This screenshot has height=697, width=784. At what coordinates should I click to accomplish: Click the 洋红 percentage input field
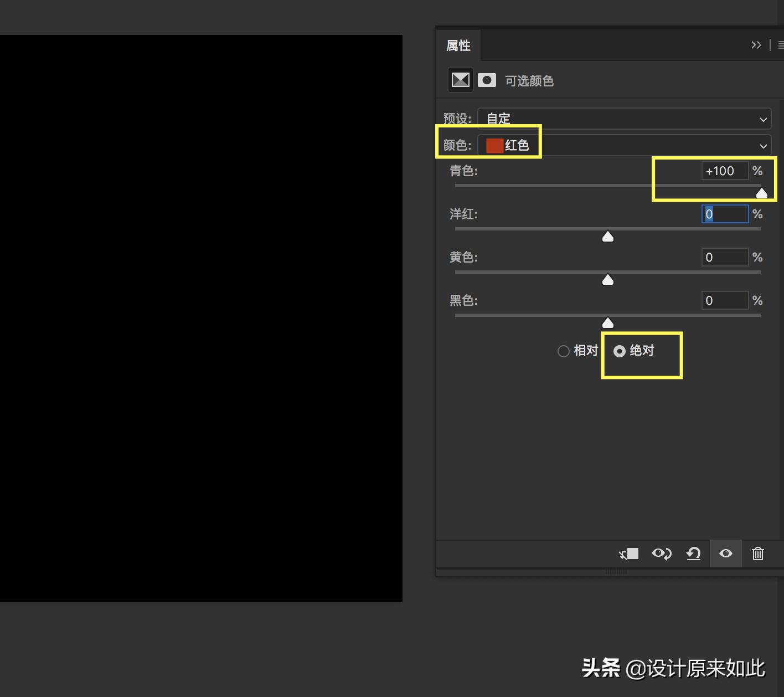[725, 214]
